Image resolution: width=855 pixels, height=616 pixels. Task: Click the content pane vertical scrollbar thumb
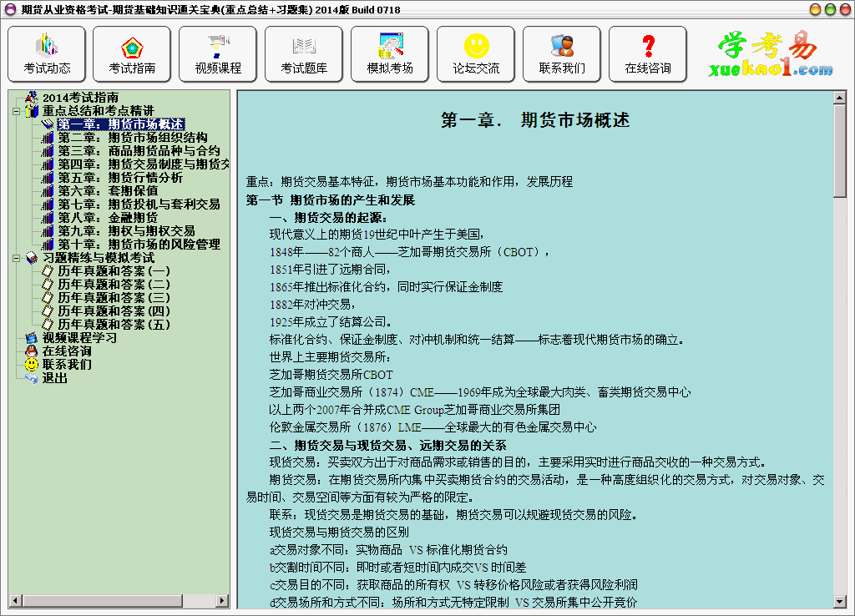[x=840, y=151]
